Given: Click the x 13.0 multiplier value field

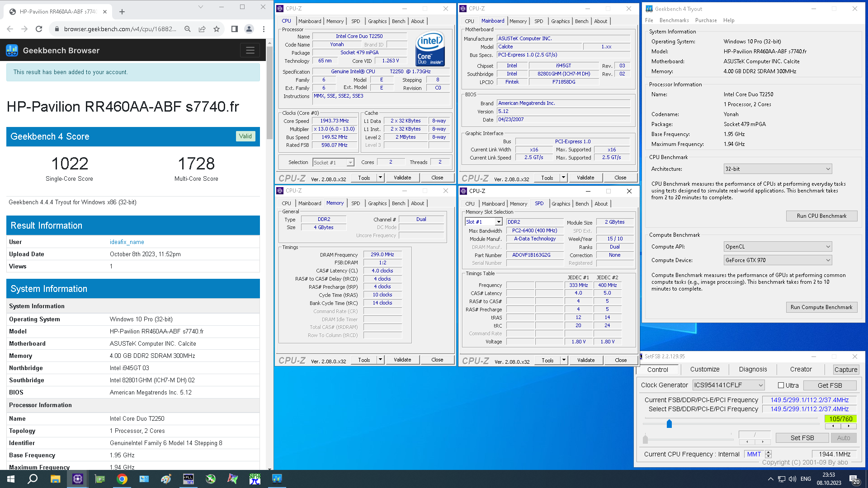Looking at the screenshot, I should pos(335,129).
